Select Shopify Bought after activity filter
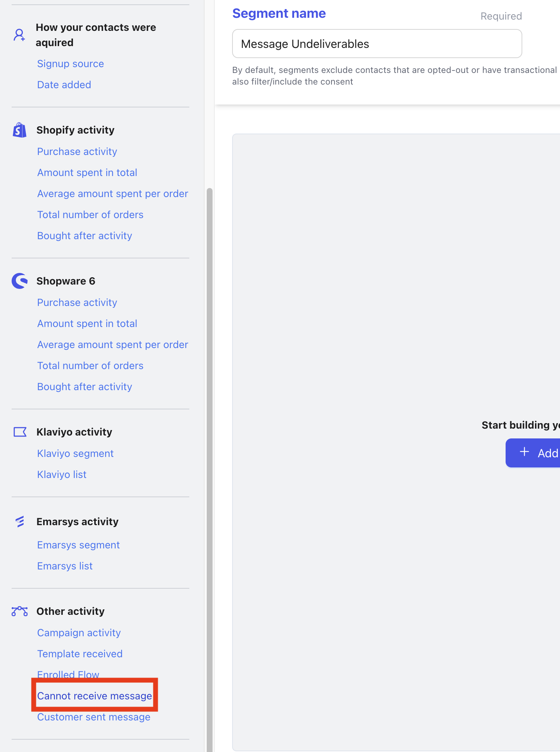This screenshot has height=752, width=560. [x=85, y=236]
